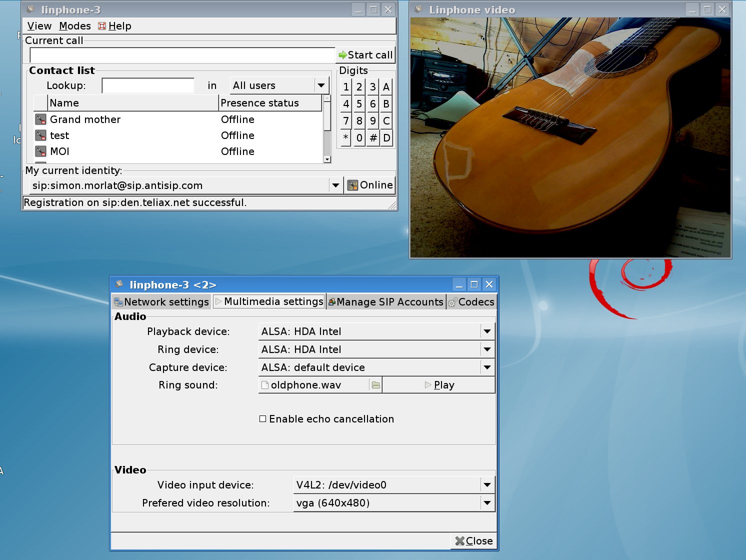746x560 pixels.
Task: Sort contacts by Name column header
Action: pyautogui.click(x=133, y=103)
